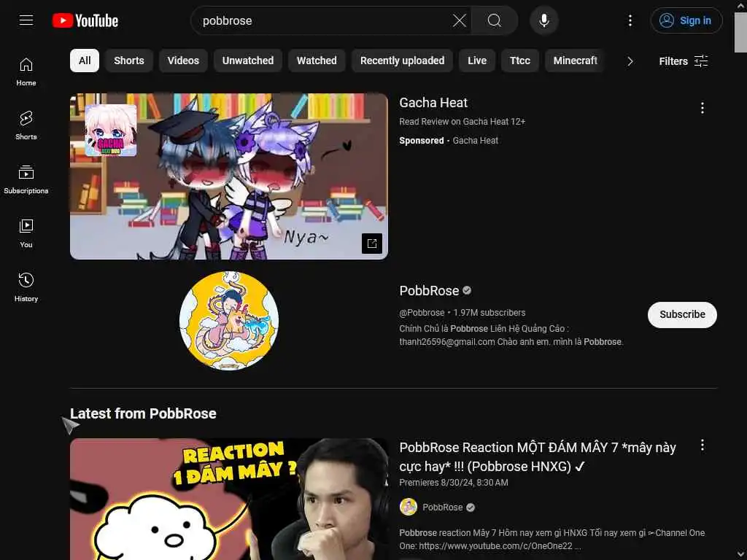Focus the search input field 'pobbrose'
The height and width of the screenshot is (560, 747).
(x=324, y=20)
